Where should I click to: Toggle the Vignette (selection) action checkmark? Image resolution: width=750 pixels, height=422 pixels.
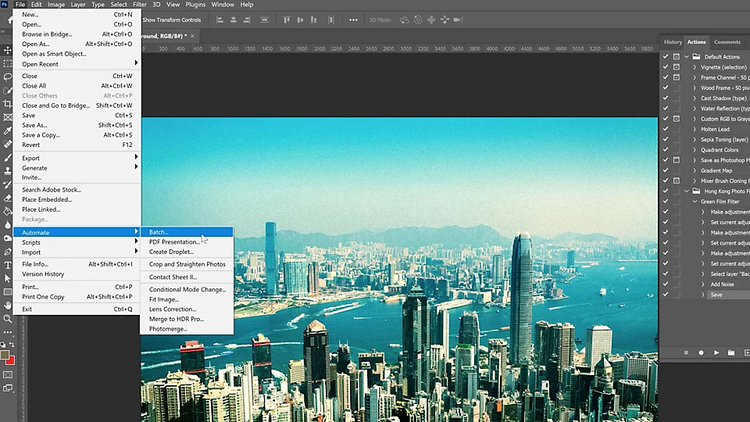(666, 67)
